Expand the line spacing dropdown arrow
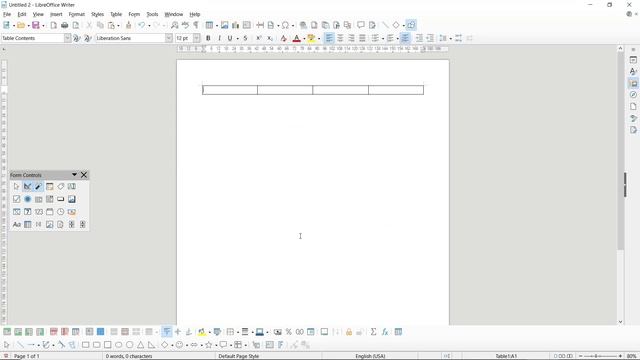Image resolution: width=640 pixels, height=360 pixels. click(450, 38)
